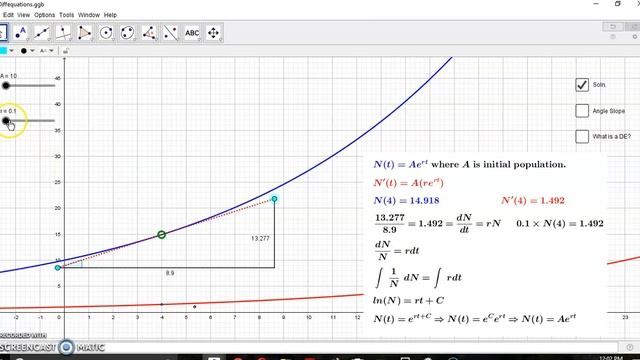Click the r = 0.1 slider handle
Image resolution: width=640 pixels, height=360 pixels.
[x=6, y=121]
